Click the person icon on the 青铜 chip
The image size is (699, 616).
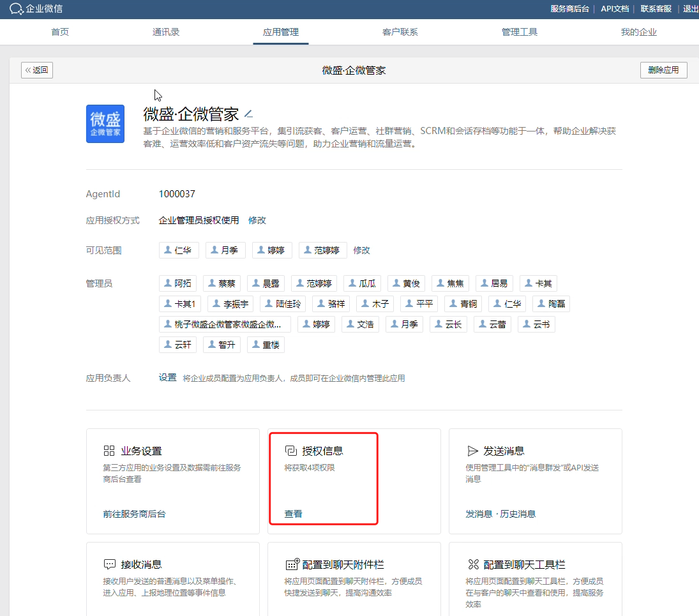click(453, 304)
